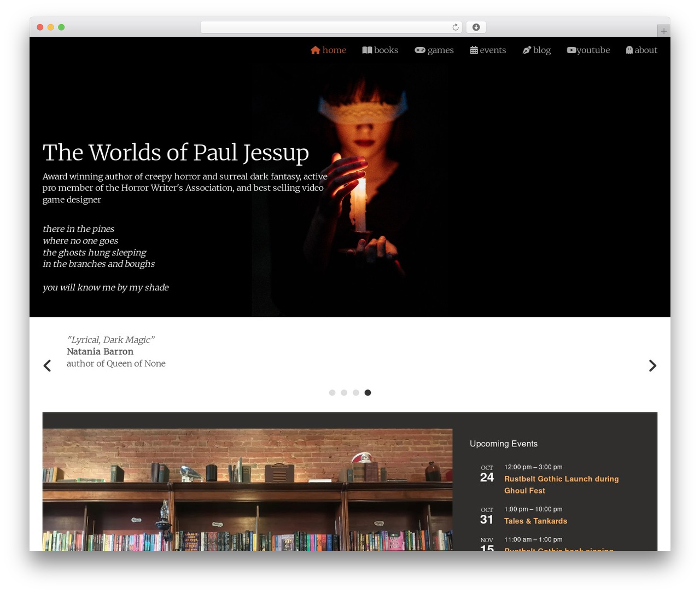Viewport: 700px width, 593px height.
Task: Select the third testimonial dot
Action: pyautogui.click(x=356, y=393)
